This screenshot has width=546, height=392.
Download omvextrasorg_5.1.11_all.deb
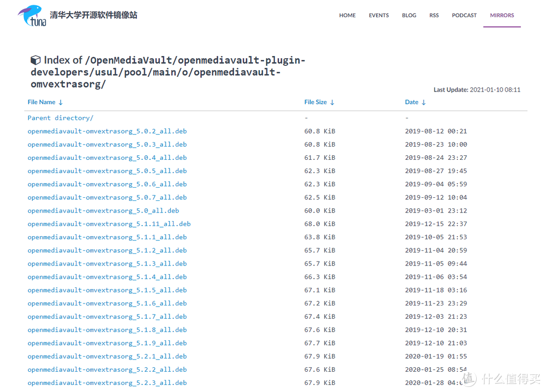pyautogui.click(x=109, y=224)
